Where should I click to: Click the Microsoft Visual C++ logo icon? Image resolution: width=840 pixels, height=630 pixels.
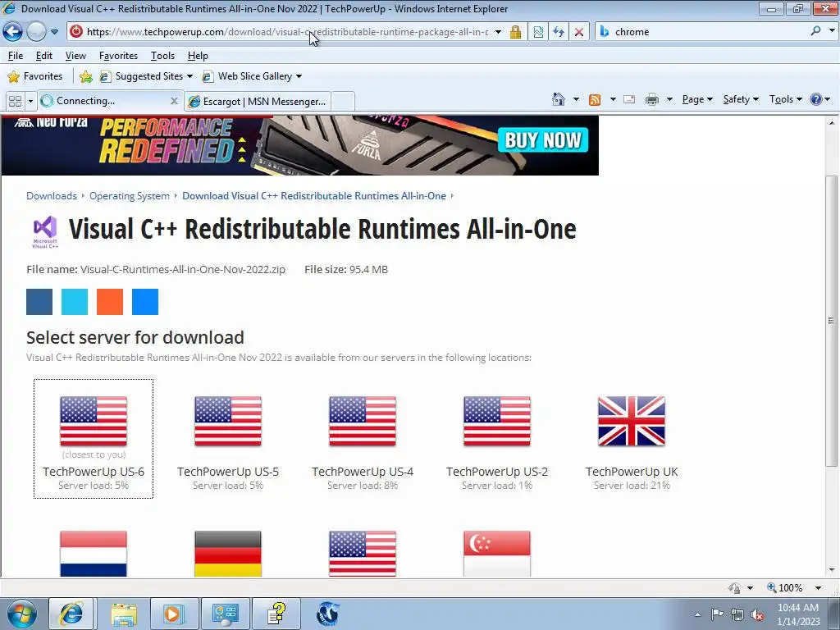pyautogui.click(x=45, y=231)
